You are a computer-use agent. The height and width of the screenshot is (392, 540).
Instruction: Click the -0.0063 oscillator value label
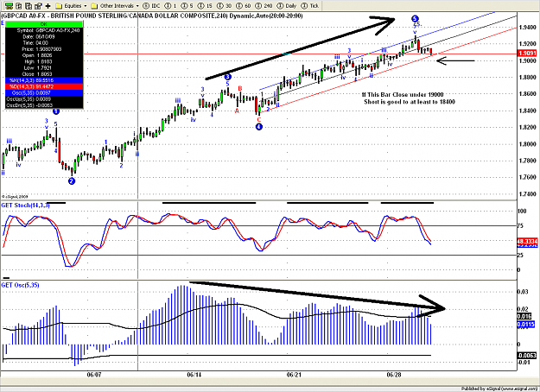tap(526, 355)
